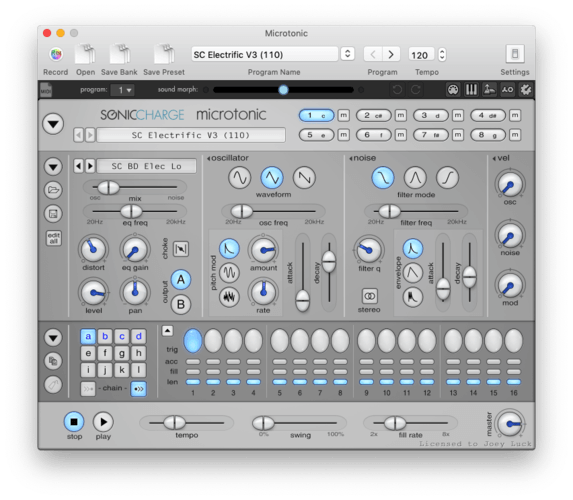Viewport: 573px width, 500px height.
Task: Go to next Program arrow
Action: (391, 54)
